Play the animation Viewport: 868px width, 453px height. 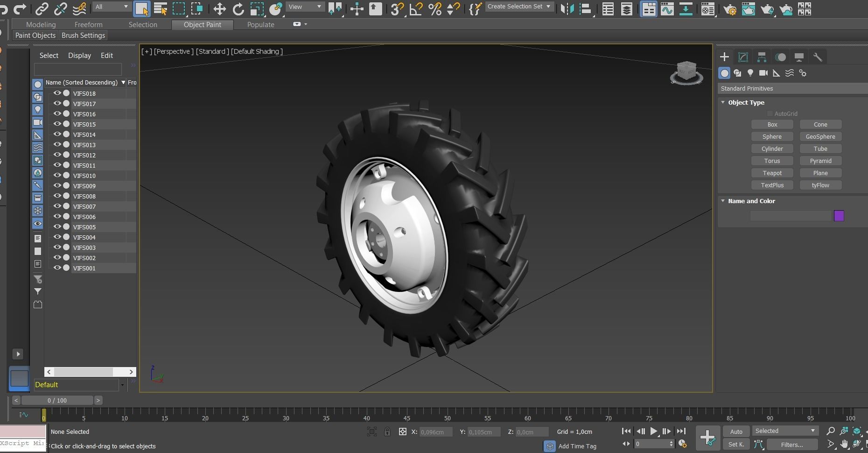(654, 431)
